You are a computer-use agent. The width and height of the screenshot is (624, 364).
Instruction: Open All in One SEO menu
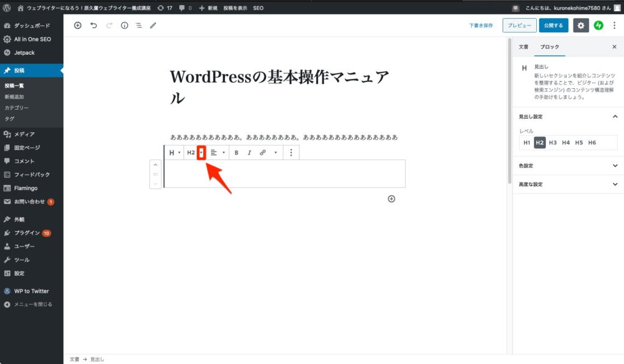[32, 40]
